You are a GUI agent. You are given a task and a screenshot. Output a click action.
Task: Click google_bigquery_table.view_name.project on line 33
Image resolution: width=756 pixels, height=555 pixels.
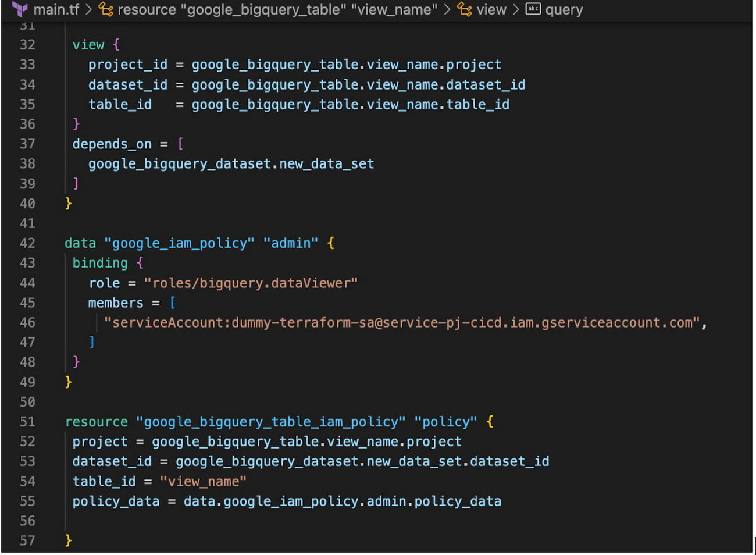pyautogui.click(x=346, y=65)
